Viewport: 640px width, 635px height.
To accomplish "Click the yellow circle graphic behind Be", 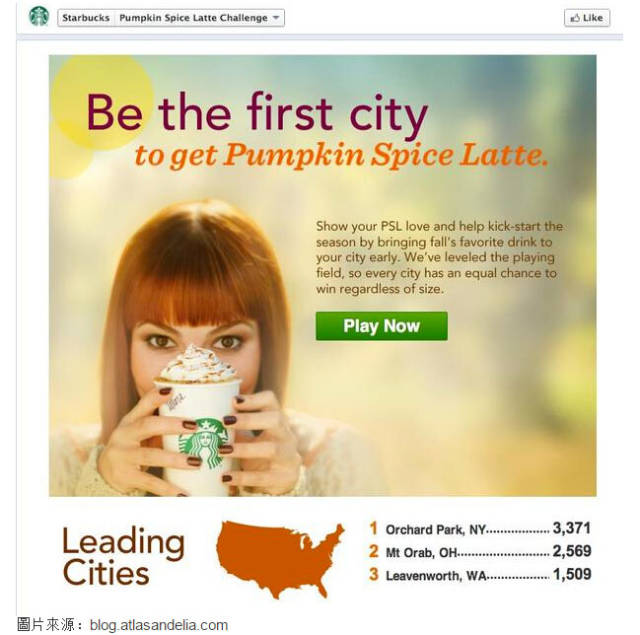I will coord(102,103).
